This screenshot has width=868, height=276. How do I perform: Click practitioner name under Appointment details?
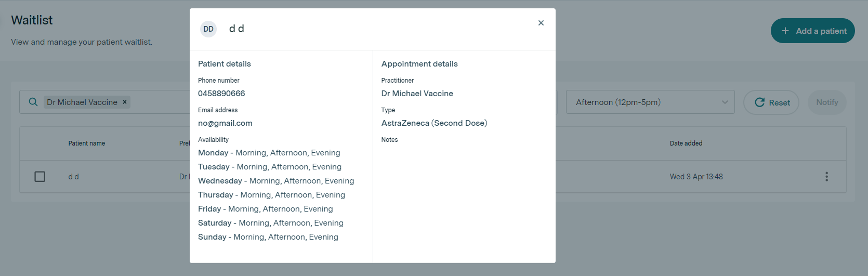[417, 94]
